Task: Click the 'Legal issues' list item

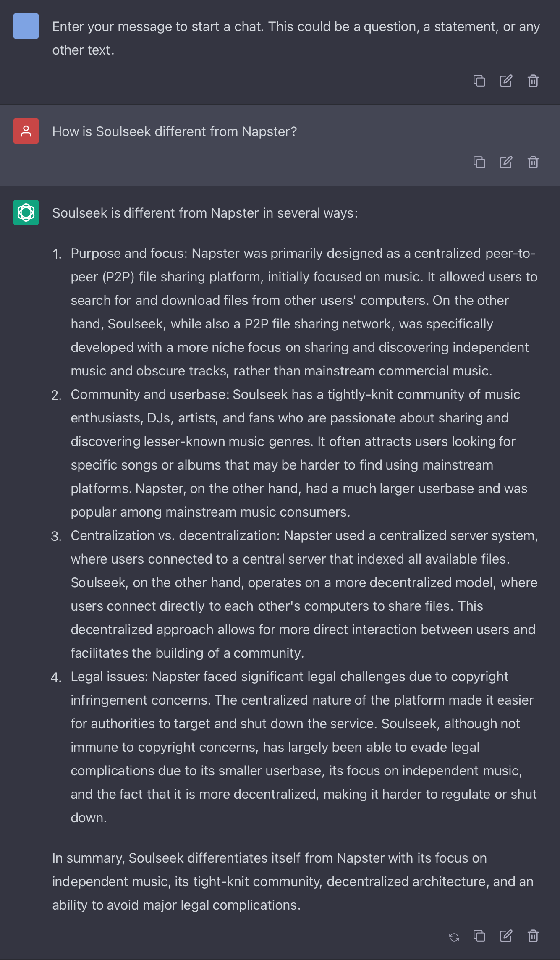Action: click(303, 747)
